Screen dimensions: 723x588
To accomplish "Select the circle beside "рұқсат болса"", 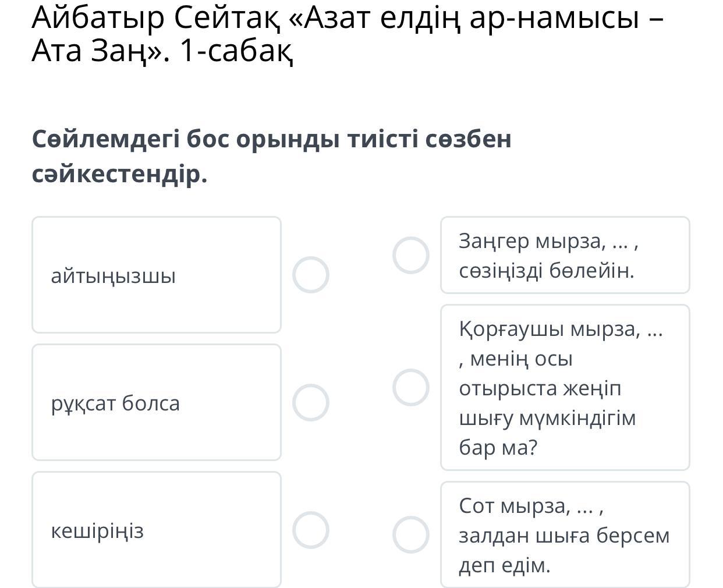I will tap(310, 402).
